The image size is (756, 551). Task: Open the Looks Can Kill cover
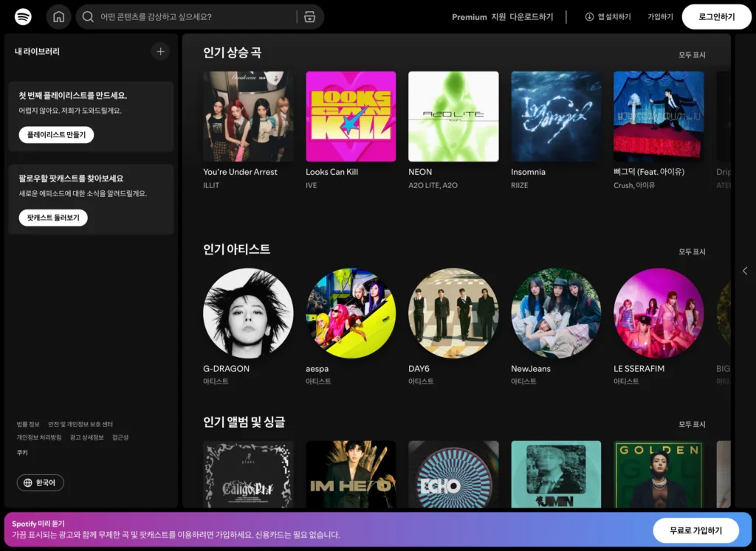[351, 117]
